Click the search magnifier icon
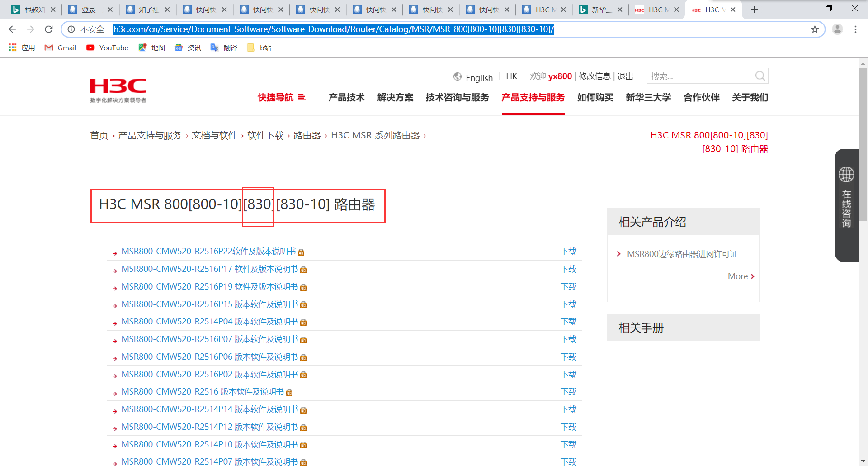The width and height of the screenshot is (868, 466). [760, 76]
